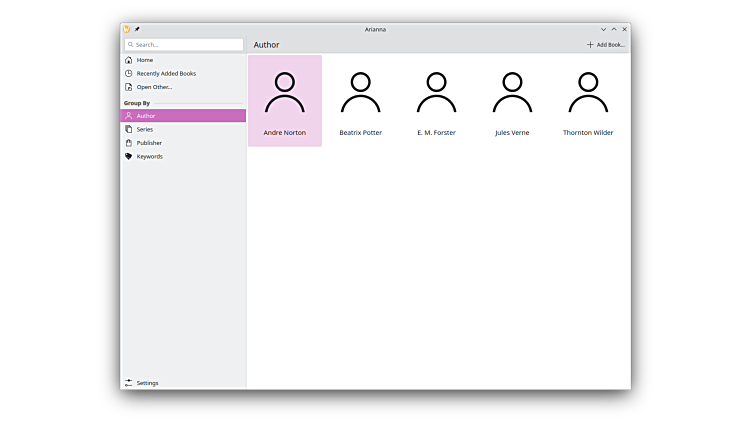Image resolution: width=752 pixels, height=423 pixels.
Task: Minimize the Arianna window
Action: 603,29
